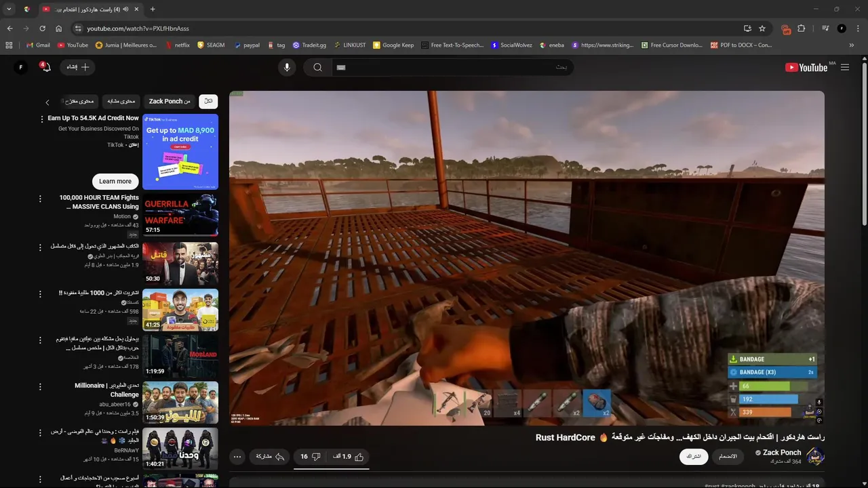Open the Millionaire Challenge 1:50:39 thumbnail
Screen dimensions: 868x488
pyautogui.click(x=180, y=402)
